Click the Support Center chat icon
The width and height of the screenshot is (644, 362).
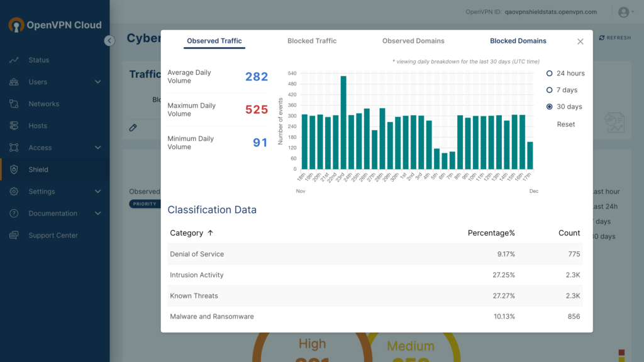[14, 235]
